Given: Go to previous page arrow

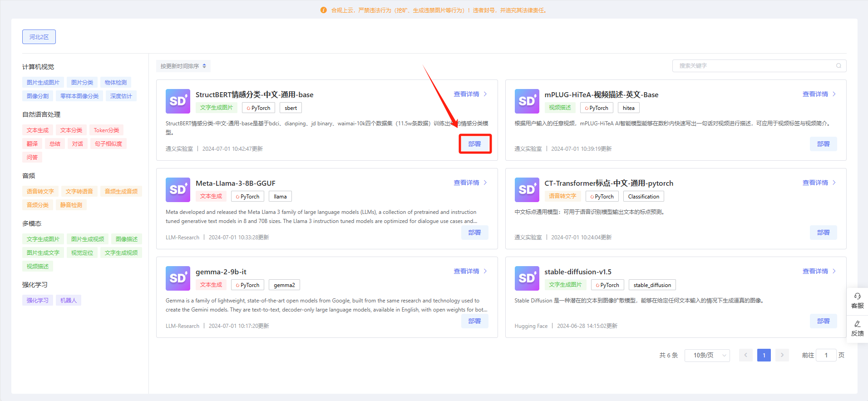Looking at the screenshot, I should (745, 355).
